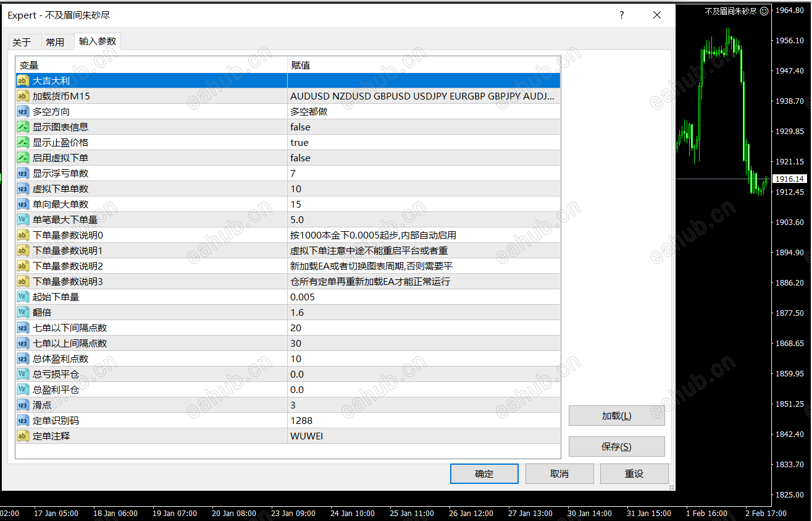This screenshot has width=812, height=521.
Task: Click the 1916.14 current price label on chart
Action: point(789,179)
